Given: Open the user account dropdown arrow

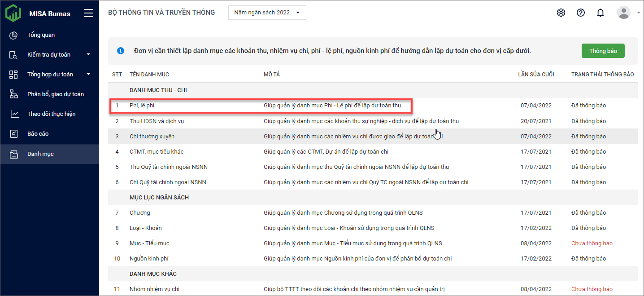Looking at the screenshot, I should tap(638, 13).
